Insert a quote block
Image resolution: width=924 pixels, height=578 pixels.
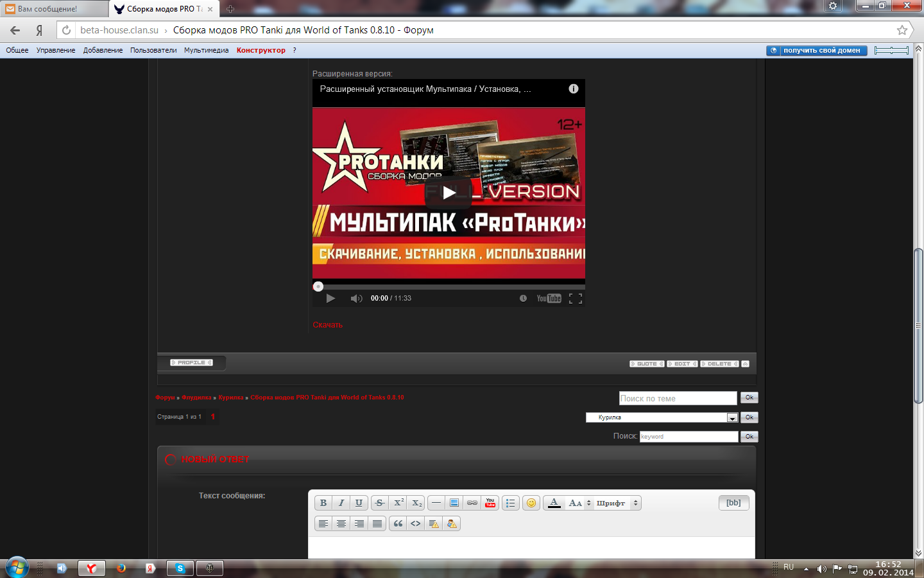(398, 524)
